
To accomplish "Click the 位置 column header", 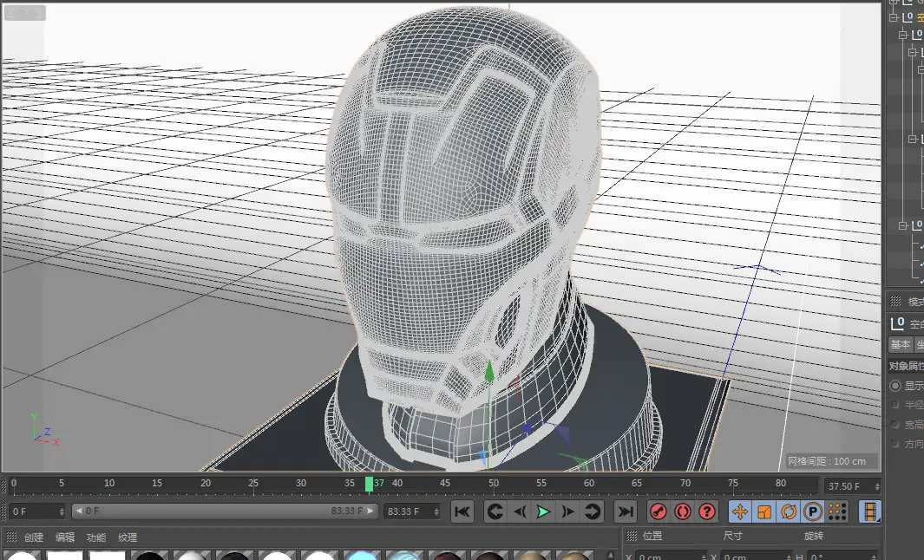I will click(x=652, y=536).
